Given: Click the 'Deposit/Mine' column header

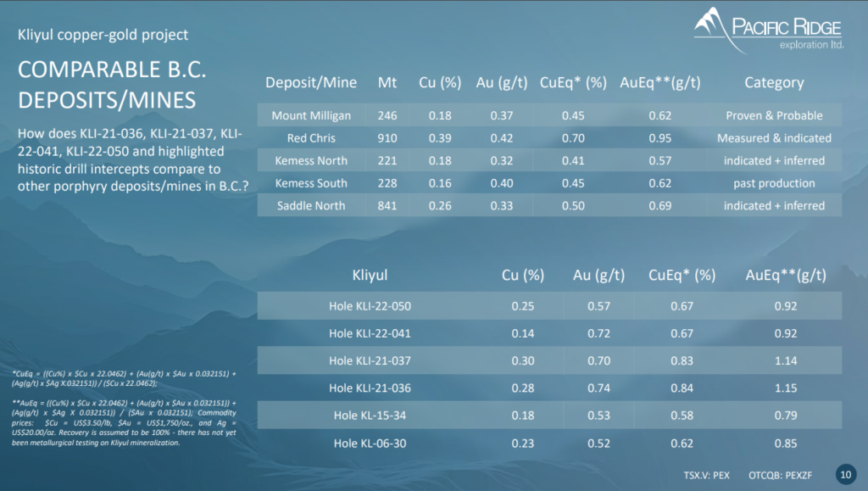Looking at the screenshot, I should 311,82.
